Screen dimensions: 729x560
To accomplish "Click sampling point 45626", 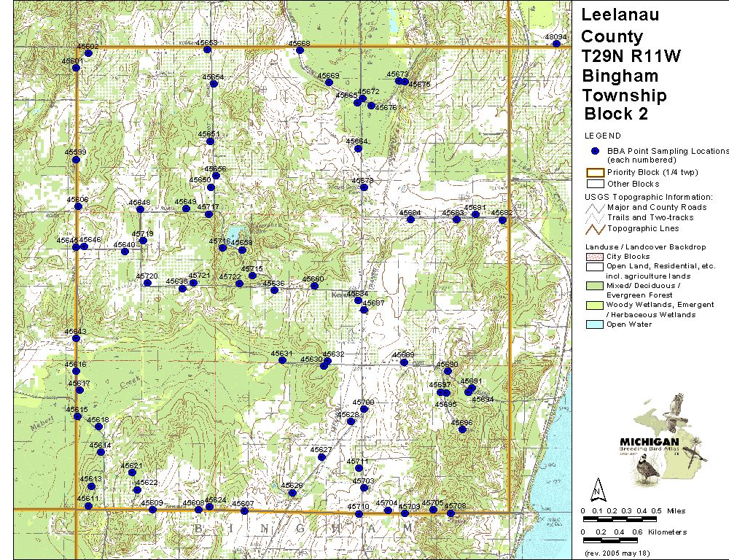I will pyautogui.click(x=292, y=493).
